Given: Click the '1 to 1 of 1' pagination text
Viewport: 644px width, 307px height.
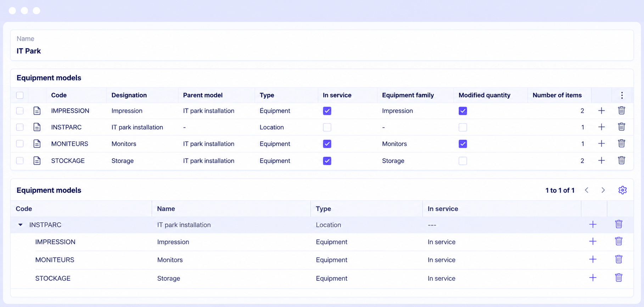Looking at the screenshot, I should point(560,190).
